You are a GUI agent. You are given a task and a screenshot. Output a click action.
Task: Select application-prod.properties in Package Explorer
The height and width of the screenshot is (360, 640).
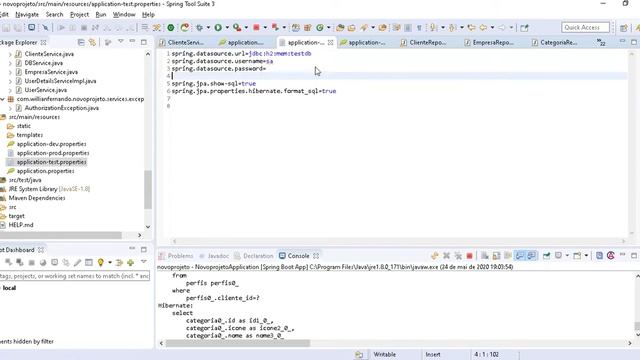[53, 153]
